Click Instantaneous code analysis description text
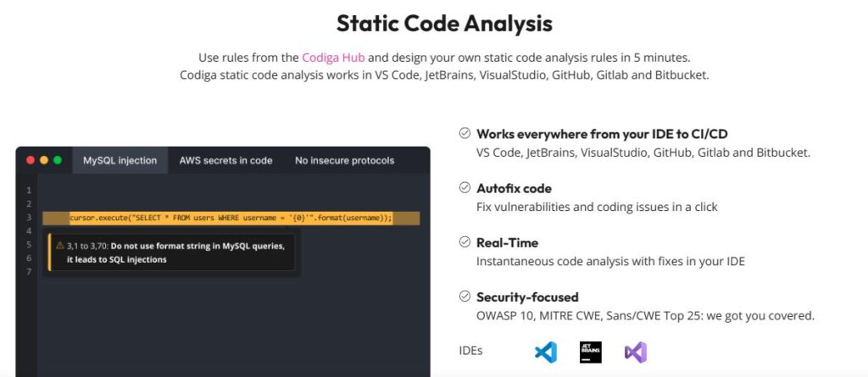The width and height of the screenshot is (868, 377). tap(610, 261)
